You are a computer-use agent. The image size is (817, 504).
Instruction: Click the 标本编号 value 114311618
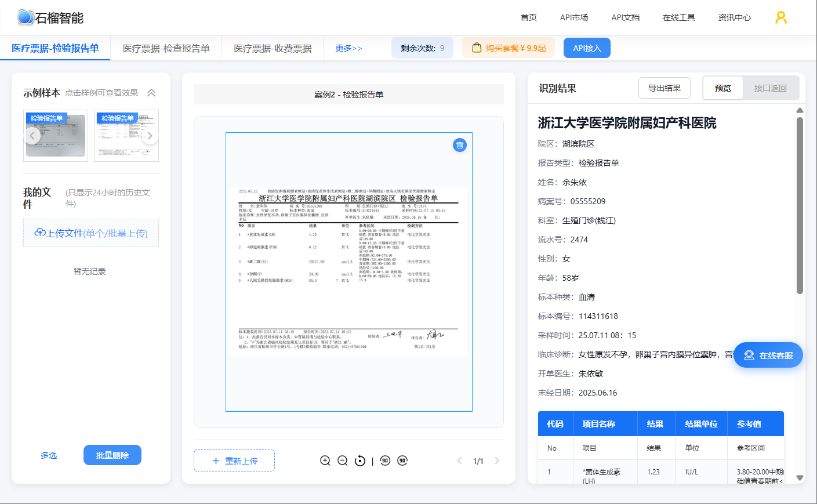598,316
